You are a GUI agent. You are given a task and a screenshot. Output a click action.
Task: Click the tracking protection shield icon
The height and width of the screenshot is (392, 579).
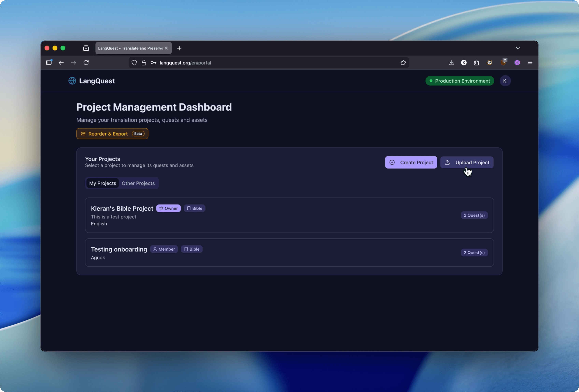click(x=134, y=63)
